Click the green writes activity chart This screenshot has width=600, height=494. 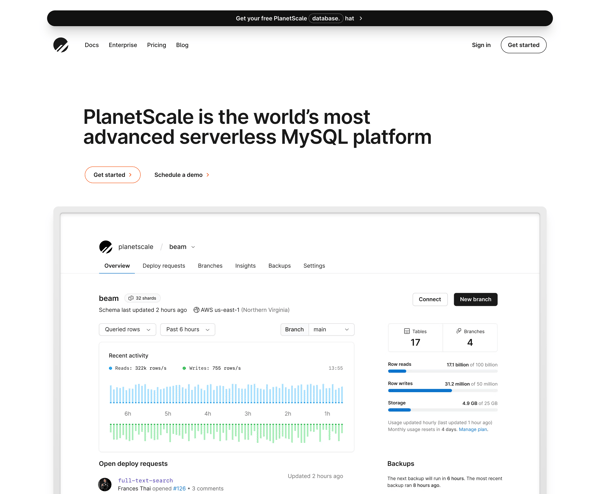point(227,433)
